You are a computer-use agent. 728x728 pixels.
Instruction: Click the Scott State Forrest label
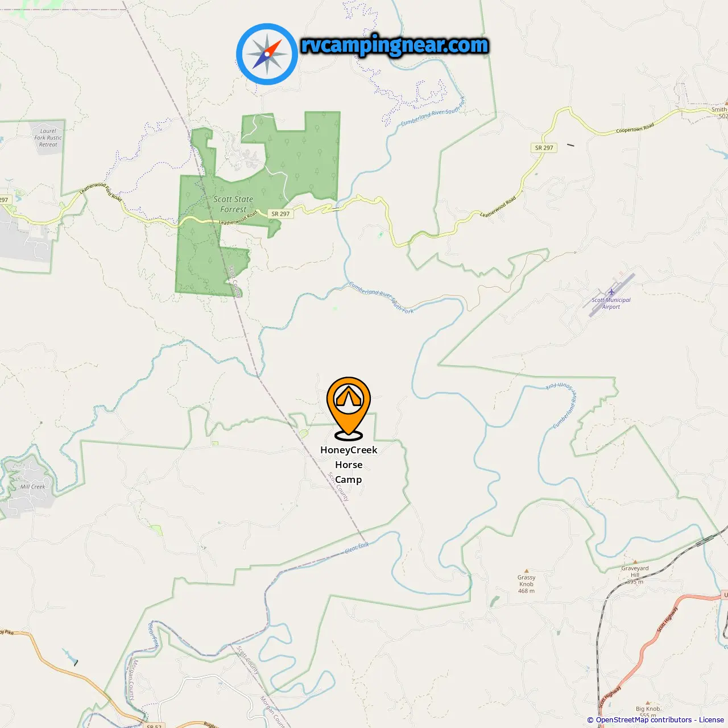(233, 204)
